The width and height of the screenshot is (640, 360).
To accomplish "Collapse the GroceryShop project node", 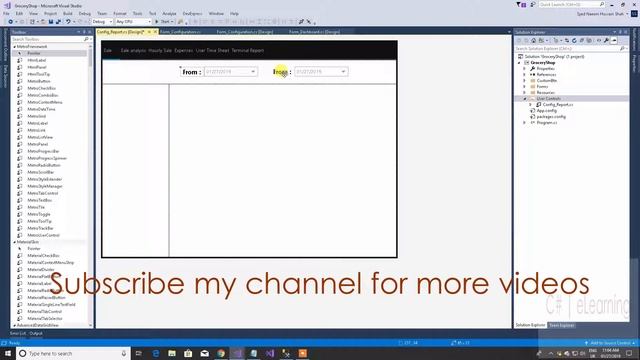I will coord(519,63).
